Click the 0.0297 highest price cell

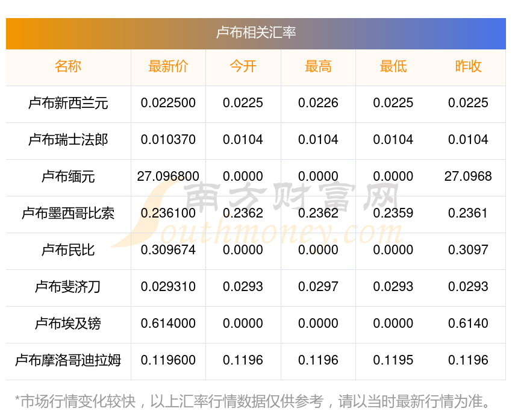[318, 287]
